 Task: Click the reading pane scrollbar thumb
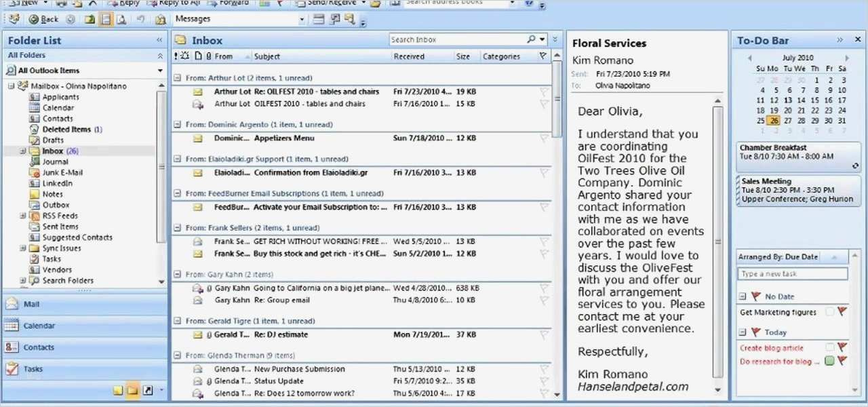[718, 241]
